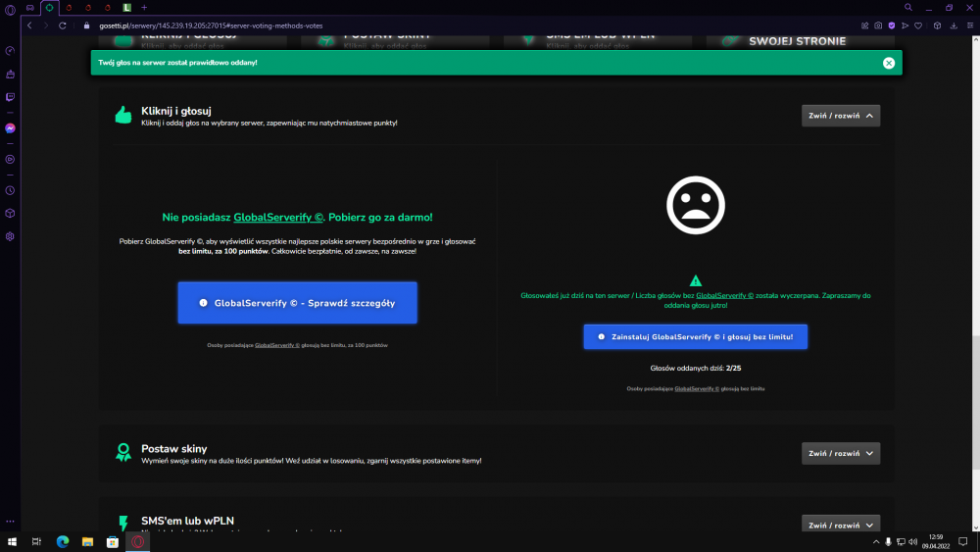The image size is (980, 552).
Task: Open GlobalServerify link under blue details button
Action: pos(277,345)
